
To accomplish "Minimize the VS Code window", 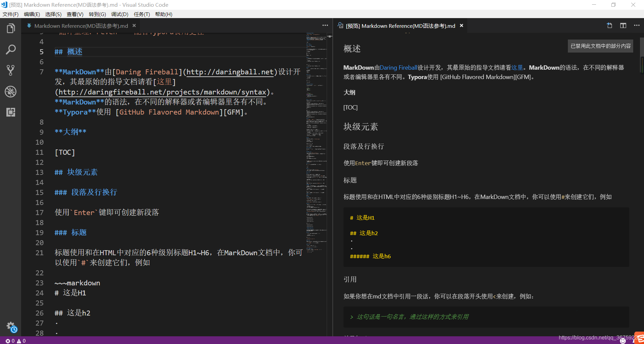I will pos(594,5).
